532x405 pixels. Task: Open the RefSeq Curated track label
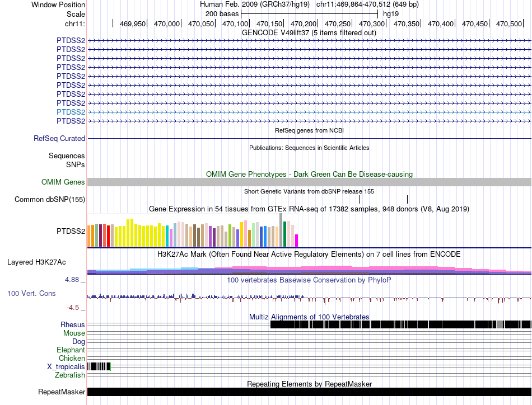pyautogui.click(x=59, y=138)
